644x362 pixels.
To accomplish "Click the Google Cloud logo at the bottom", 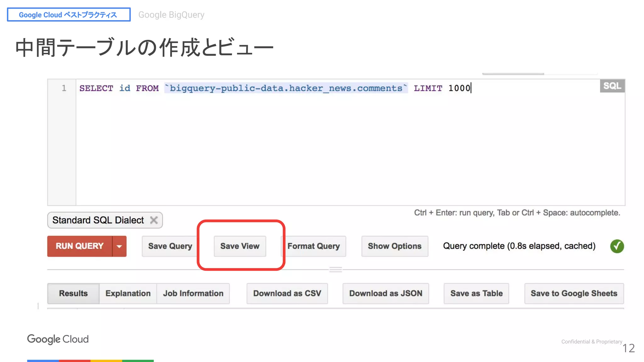I will pos(58,339).
